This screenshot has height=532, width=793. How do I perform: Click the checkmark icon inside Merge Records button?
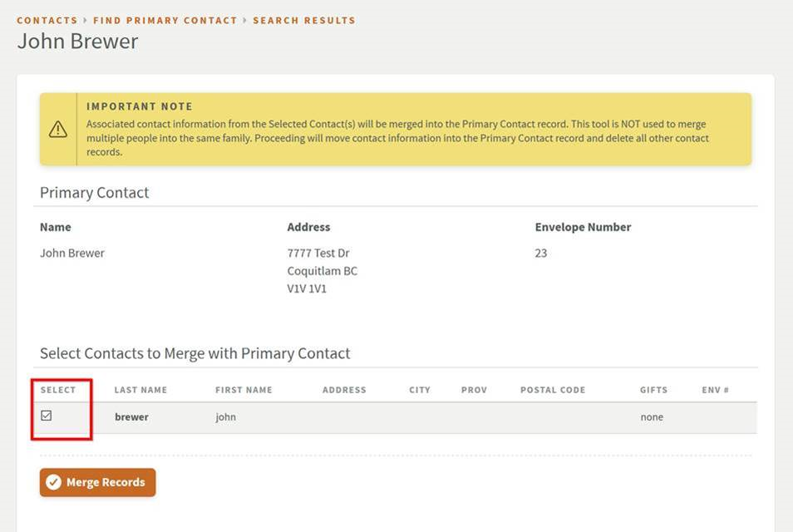click(52, 481)
